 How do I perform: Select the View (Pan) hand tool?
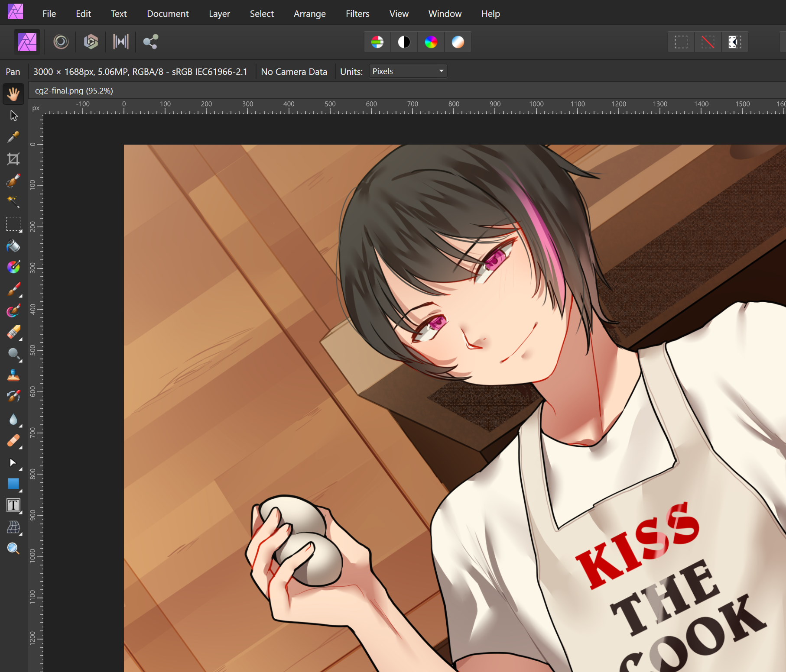pyautogui.click(x=13, y=94)
